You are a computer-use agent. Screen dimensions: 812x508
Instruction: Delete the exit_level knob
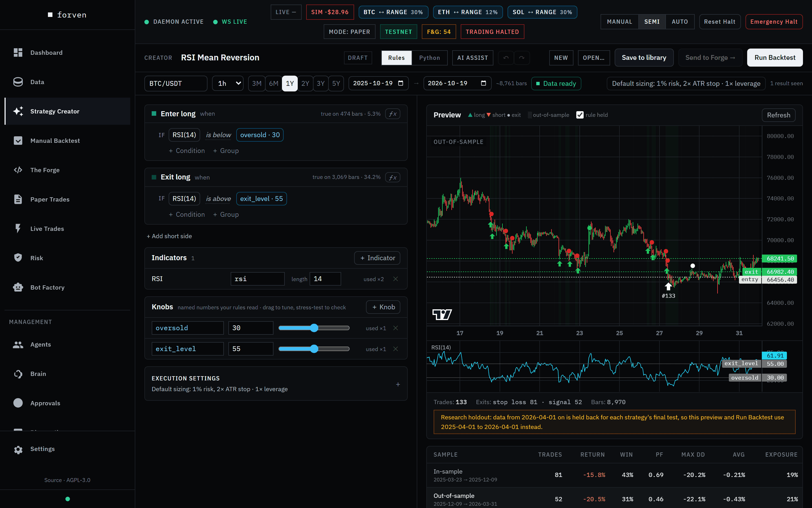pos(396,349)
